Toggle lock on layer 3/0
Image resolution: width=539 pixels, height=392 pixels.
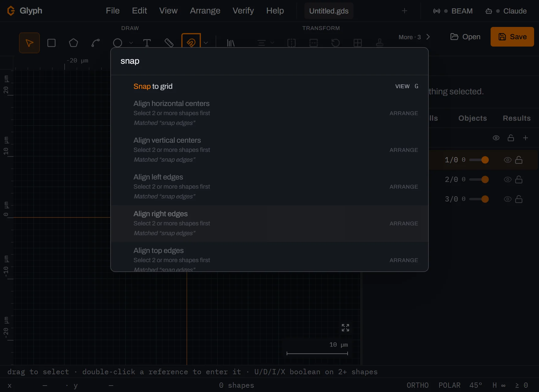pyautogui.click(x=519, y=199)
